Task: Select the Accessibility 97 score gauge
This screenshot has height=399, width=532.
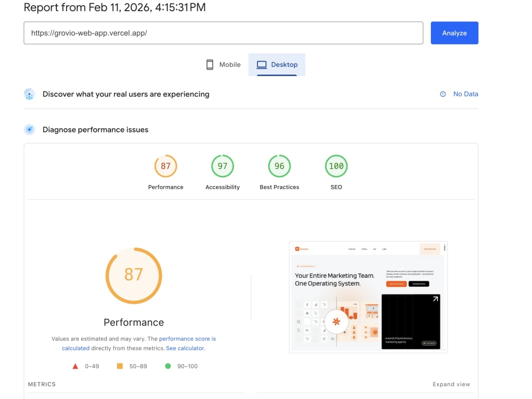Action: tap(222, 166)
